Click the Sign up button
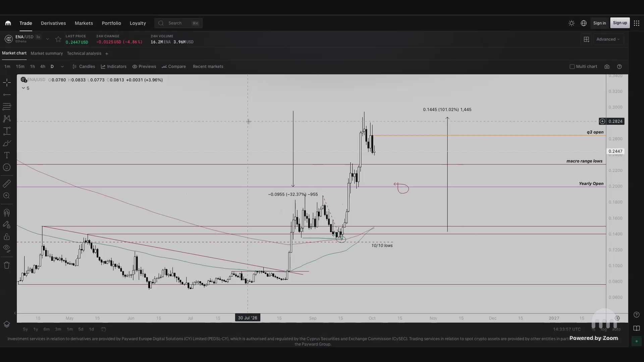The height and width of the screenshot is (362, 644). [x=620, y=23]
